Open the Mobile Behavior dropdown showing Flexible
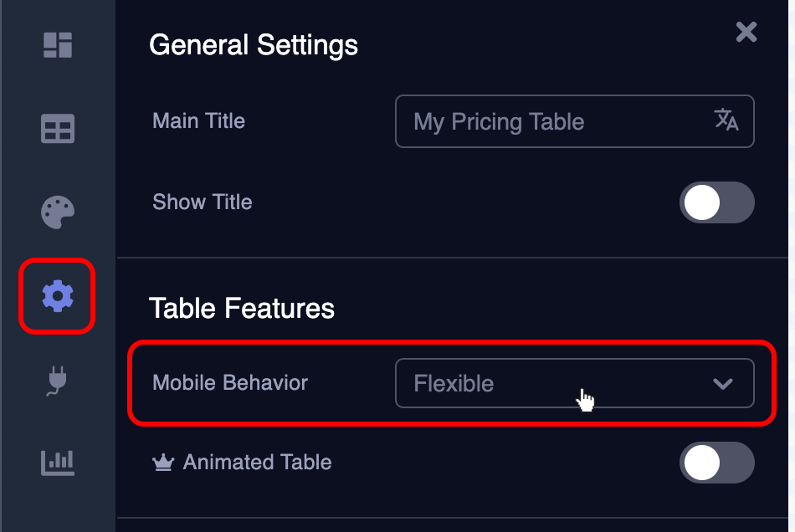 pos(552,383)
